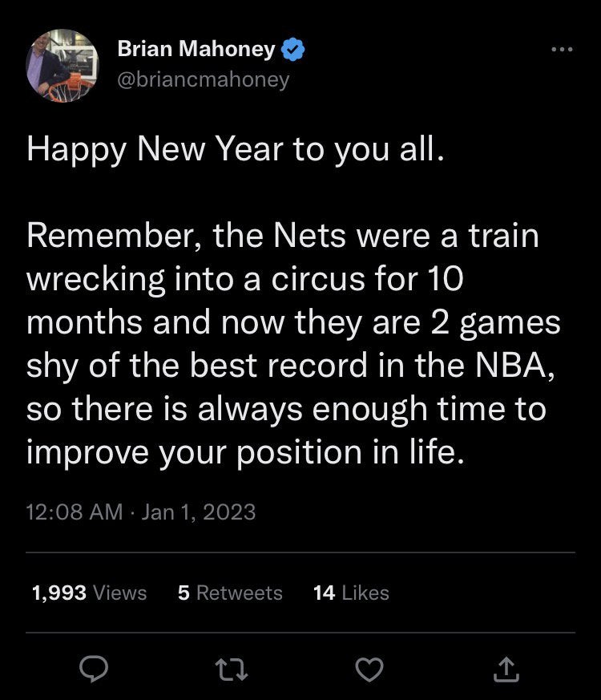Click the blue verified badge
Image resolution: width=601 pixels, height=700 pixels.
click(292, 50)
